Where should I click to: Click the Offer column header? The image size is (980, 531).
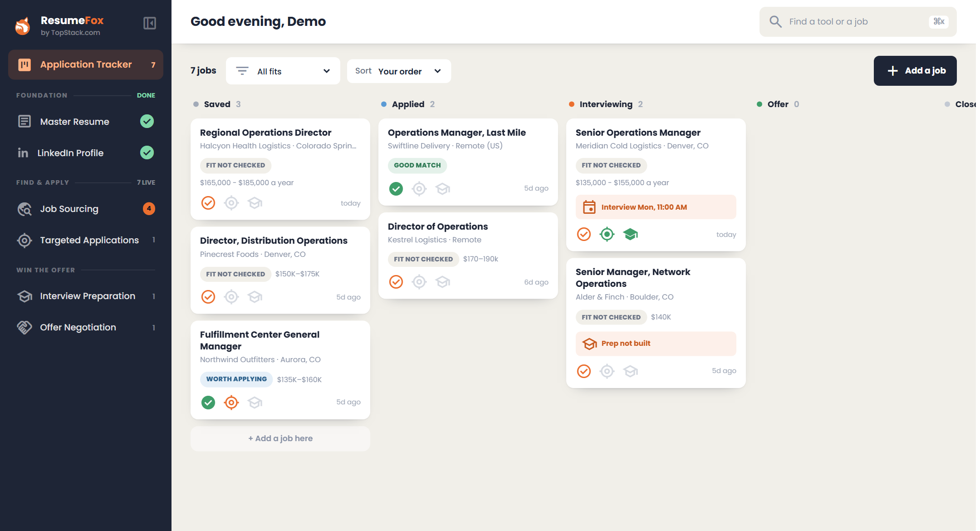778,104
